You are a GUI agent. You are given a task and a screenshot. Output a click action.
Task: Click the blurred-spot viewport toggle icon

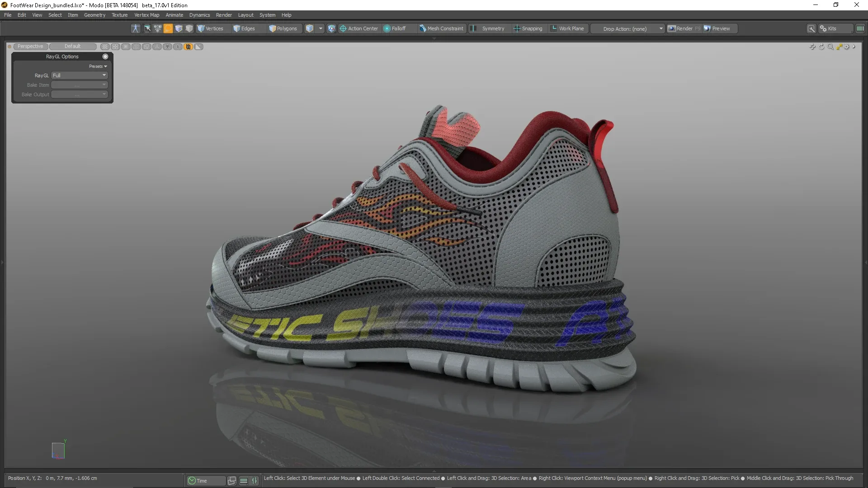(x=126, y=47)
